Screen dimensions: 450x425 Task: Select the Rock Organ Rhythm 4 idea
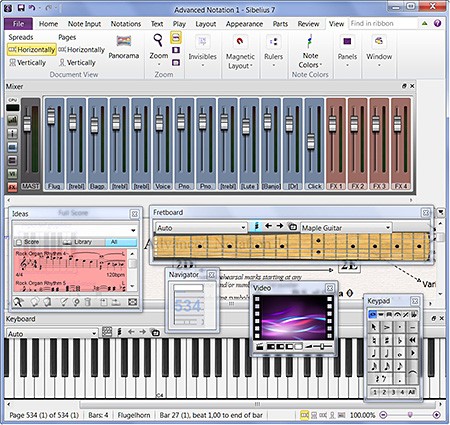coord(70,263)
